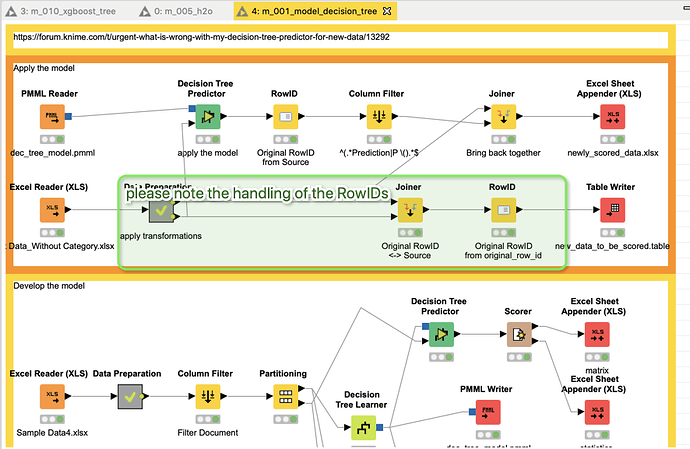
Task: Switch to the m_010_xgboost_tree tab
Action: 58,12
